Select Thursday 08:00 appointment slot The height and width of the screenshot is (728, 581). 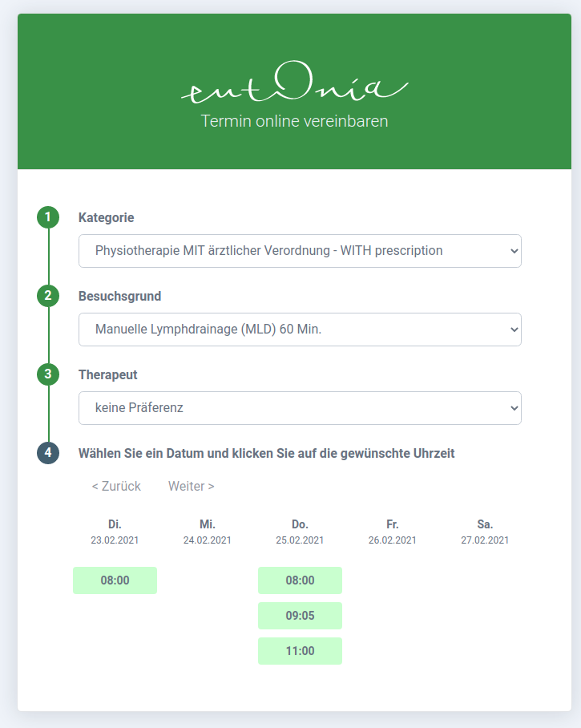(x=300, y=580)
